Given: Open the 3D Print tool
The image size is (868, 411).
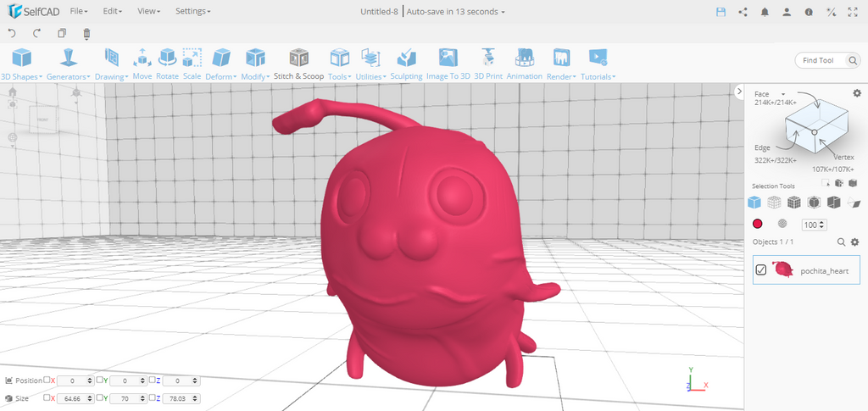Looking at the screenshot, I should [488, 58].
